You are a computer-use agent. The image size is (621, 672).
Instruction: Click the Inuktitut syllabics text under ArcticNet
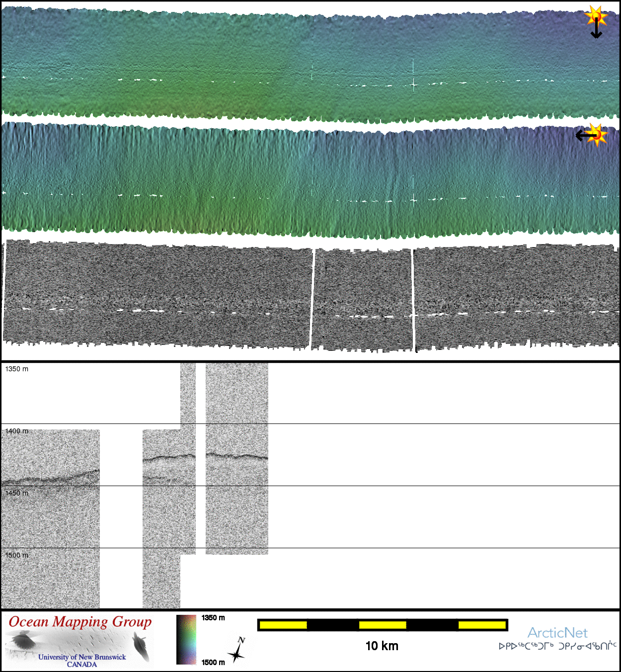click(x=557, y=646)
